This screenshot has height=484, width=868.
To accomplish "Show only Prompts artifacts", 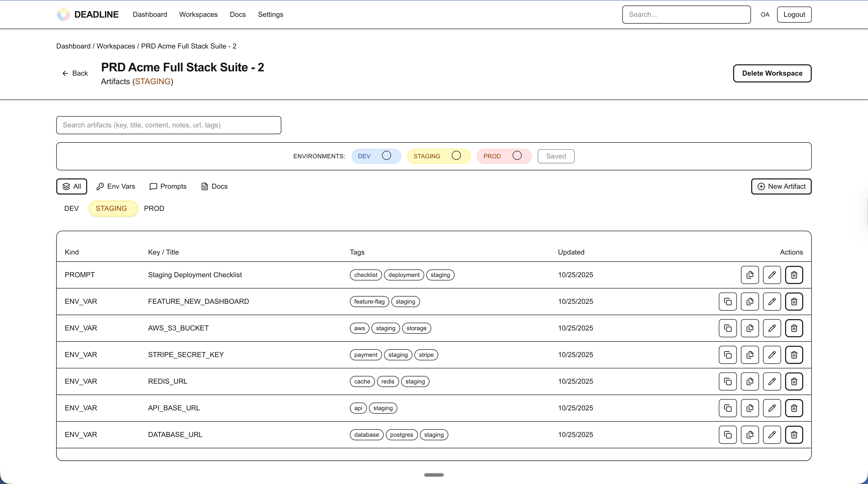I will pyautogui.click(x=168, y=186).
